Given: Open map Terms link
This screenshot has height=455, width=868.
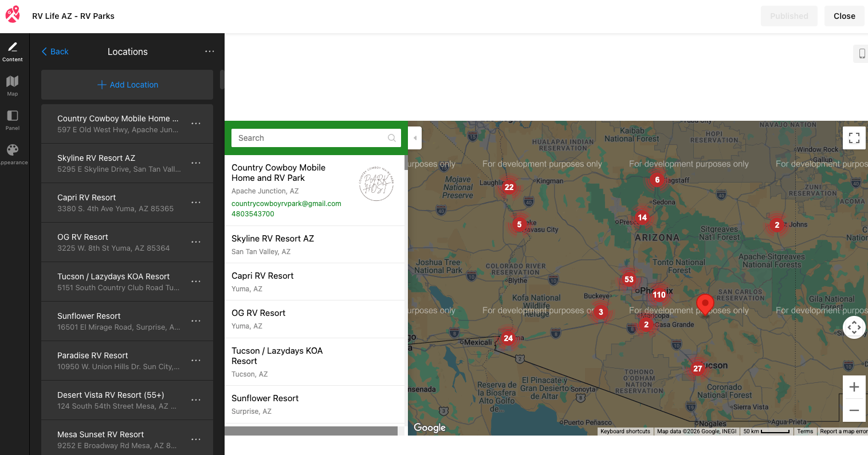Looking at the screenshot, I should coord(805,432).
